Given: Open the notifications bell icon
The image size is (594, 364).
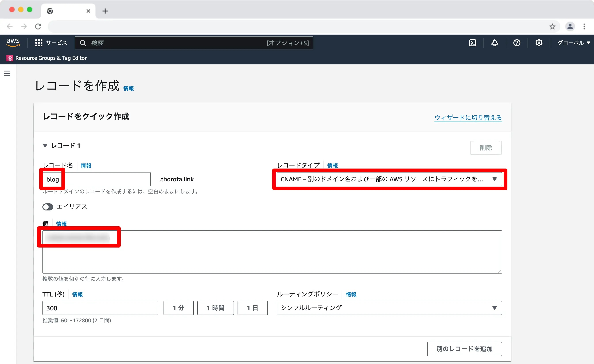Looking at the screenshot, I should [x=495, y=43].
